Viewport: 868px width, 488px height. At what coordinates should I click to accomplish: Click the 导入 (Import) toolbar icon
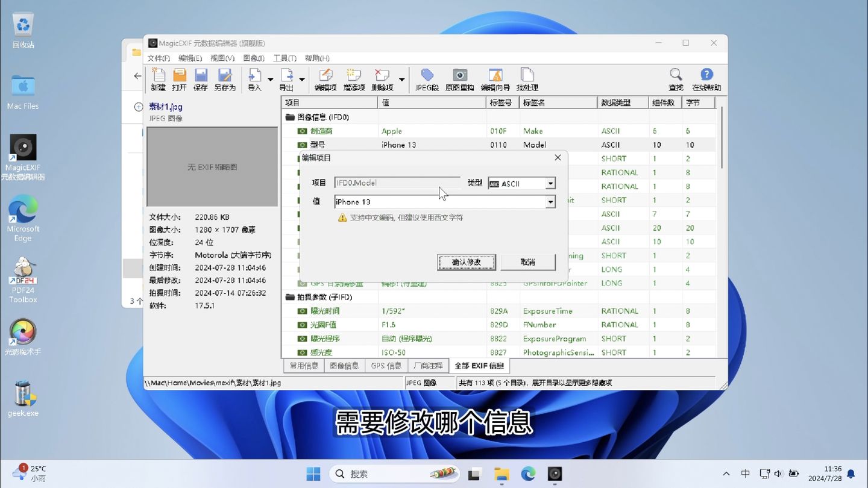coord(254,80)
